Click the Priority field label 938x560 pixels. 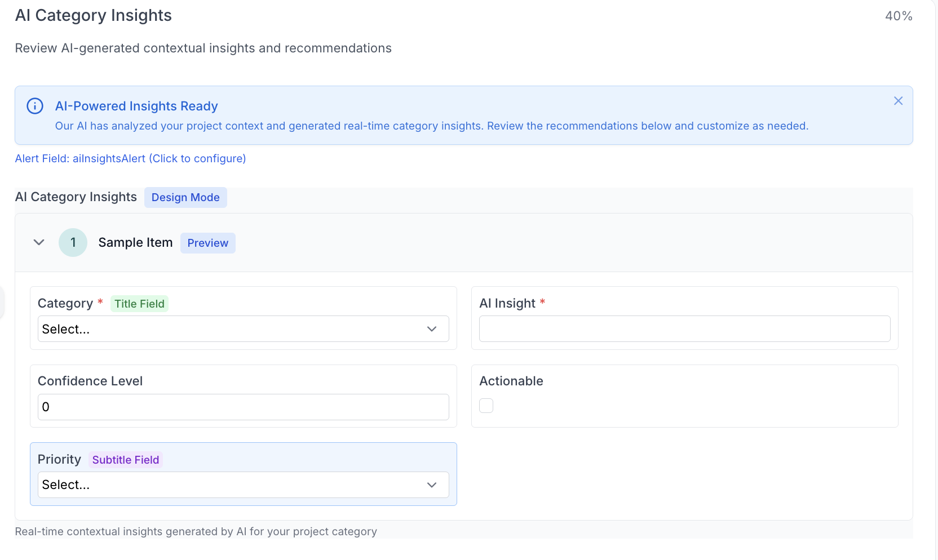tap(59, 459)
